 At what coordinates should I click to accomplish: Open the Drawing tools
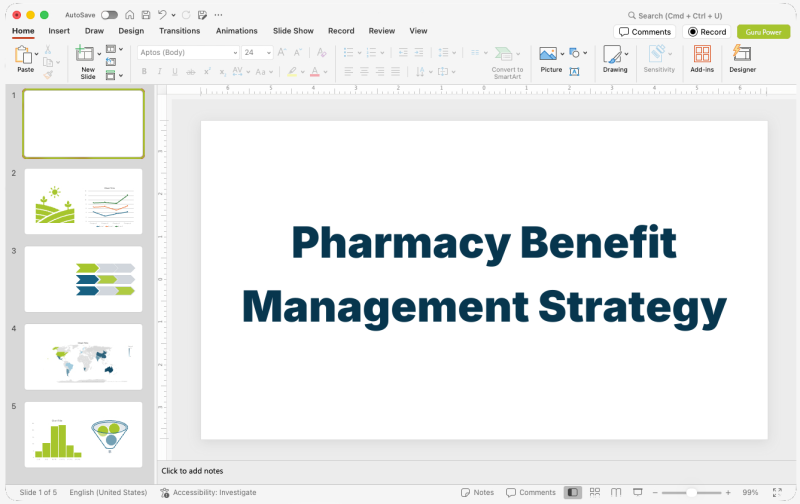tap(615, 59)
